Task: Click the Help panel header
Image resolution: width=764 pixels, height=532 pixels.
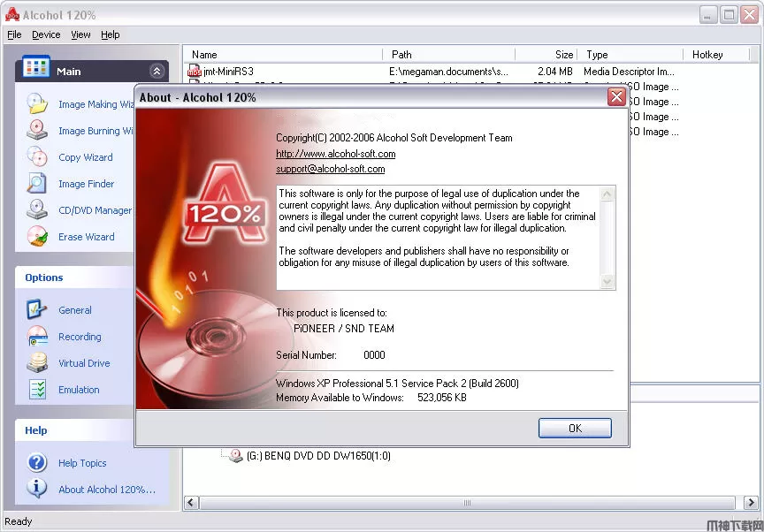Action: (74, 430)
